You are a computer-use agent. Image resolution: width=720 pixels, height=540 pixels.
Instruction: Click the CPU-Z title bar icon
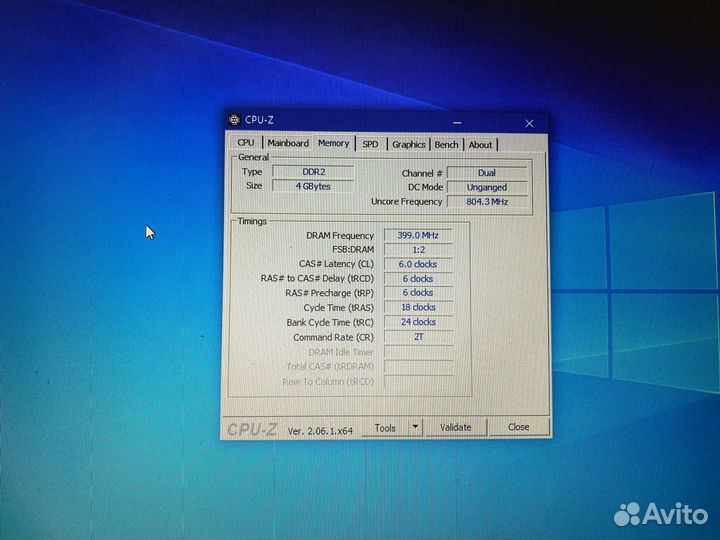235,120
